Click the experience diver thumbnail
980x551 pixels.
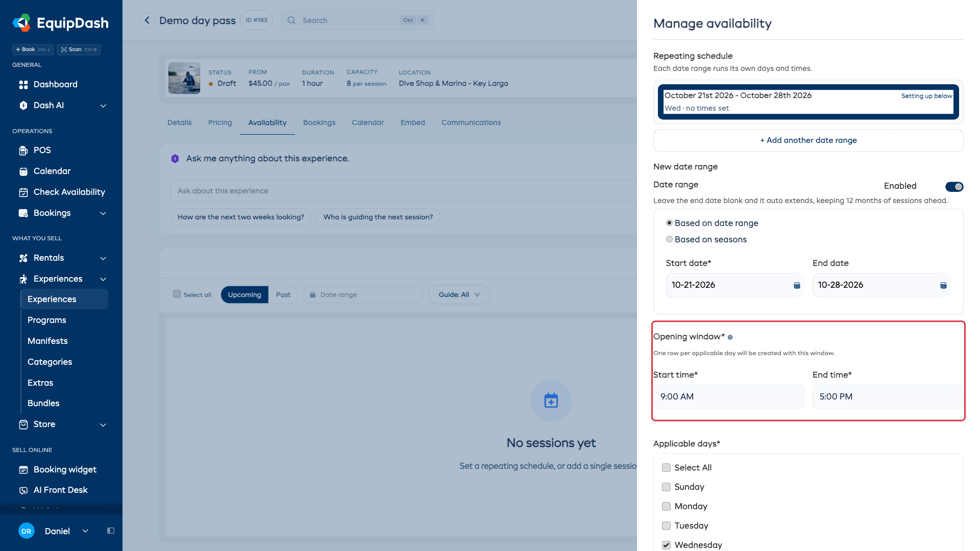184,78
